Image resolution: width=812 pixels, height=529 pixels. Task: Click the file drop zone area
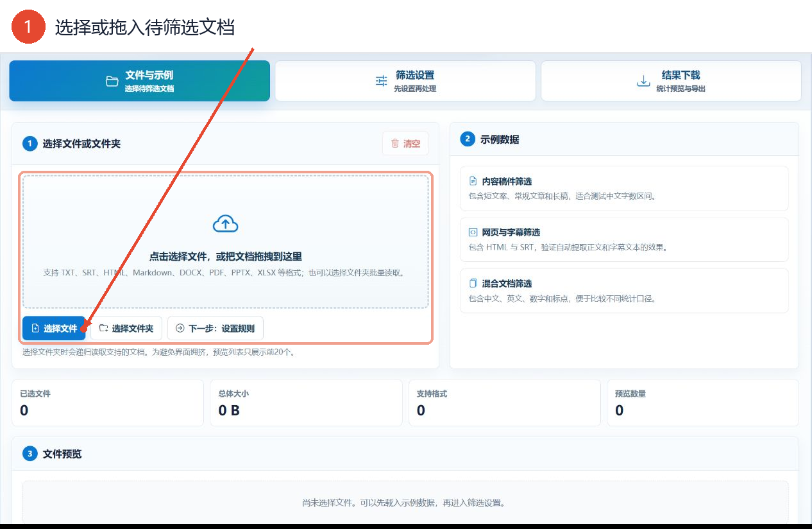pyautogui.click(x=226, y=241)
